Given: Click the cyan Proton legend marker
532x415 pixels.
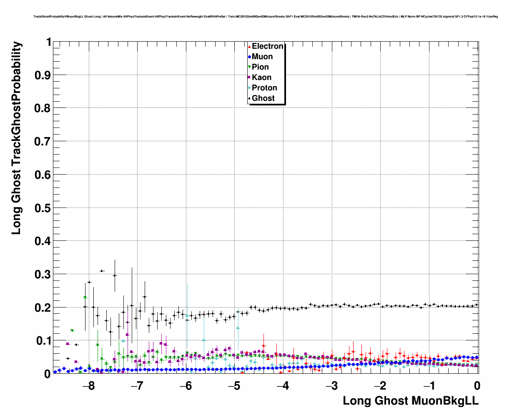Looking at the screenshot, I should [249, 88].
